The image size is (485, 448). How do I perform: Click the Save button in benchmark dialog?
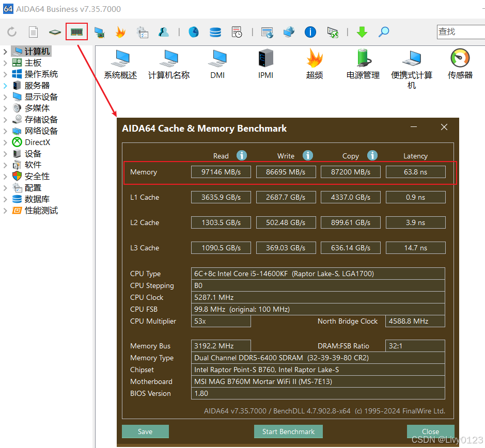145,431
